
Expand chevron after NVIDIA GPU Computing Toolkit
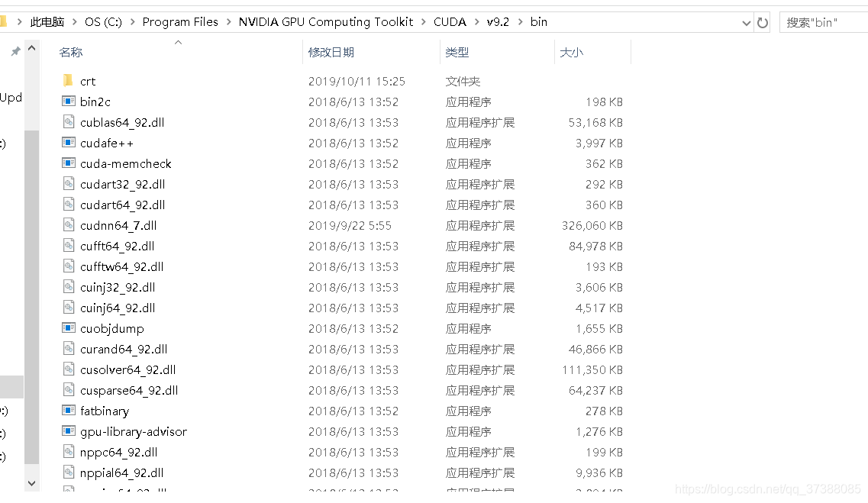tap(424, 22)
